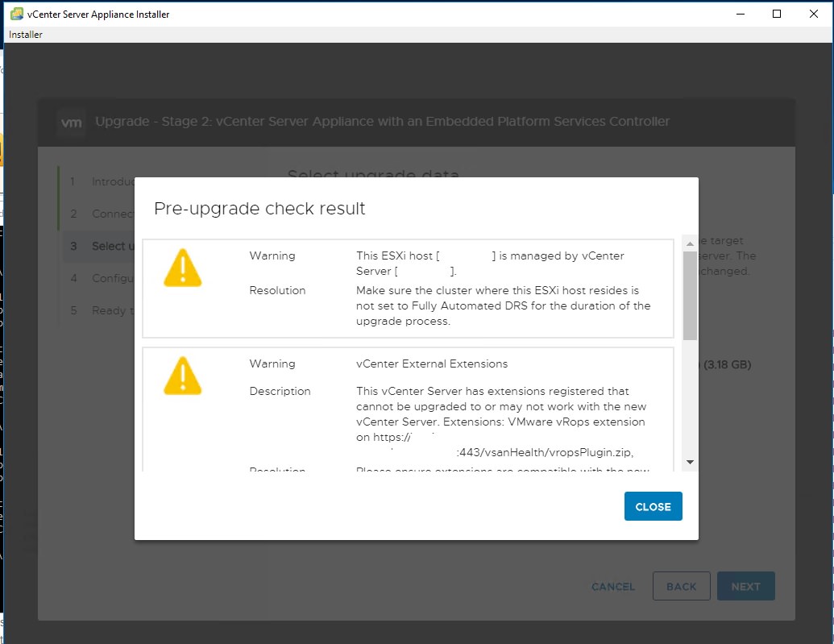Click the 'Pre-upgrade check result' heading

(259, 208)
